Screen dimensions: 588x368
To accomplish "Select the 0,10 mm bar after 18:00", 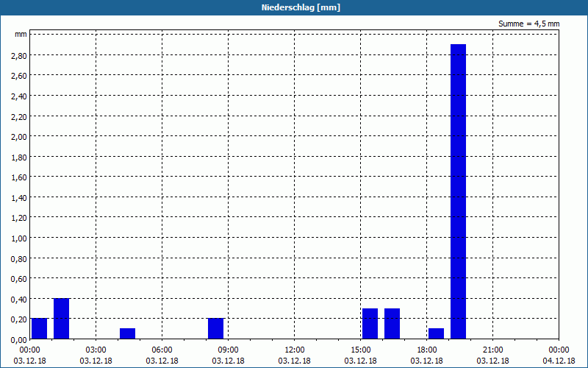I will click(x=436, y=334).
